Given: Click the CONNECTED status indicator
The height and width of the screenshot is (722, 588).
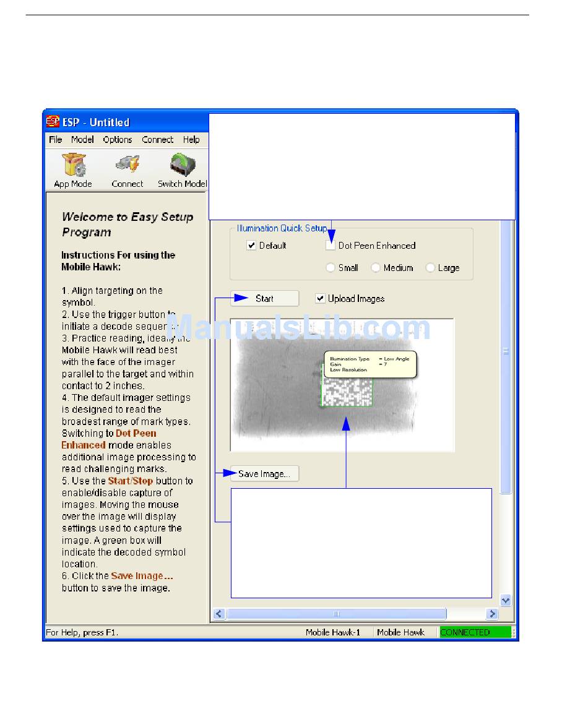Looking at the screenshot, I should point(475,632).
